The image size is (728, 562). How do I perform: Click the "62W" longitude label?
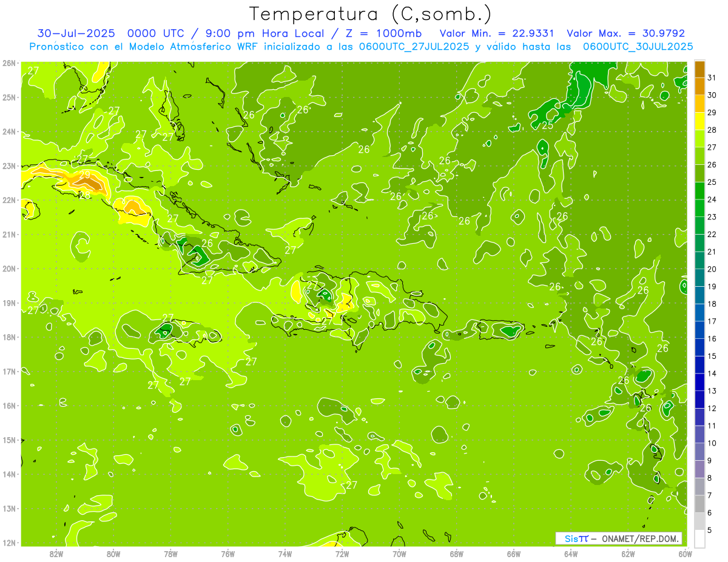coord(628,554)
